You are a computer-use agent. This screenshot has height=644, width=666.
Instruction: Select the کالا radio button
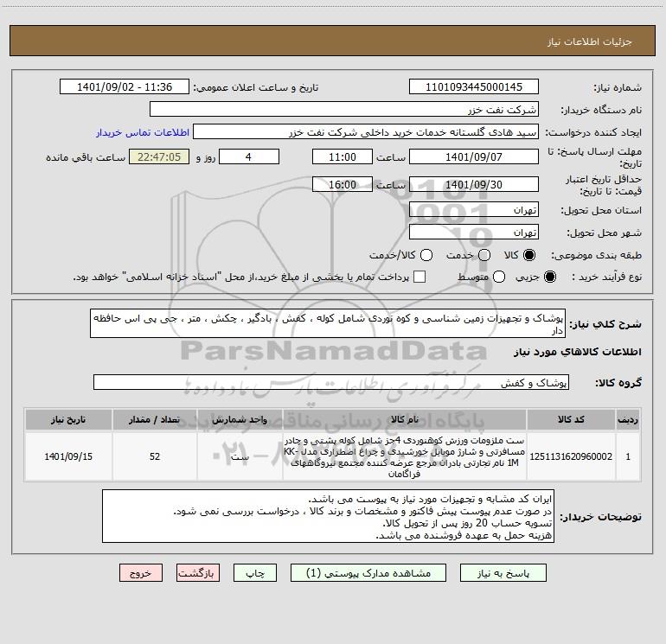pos(529,255)
